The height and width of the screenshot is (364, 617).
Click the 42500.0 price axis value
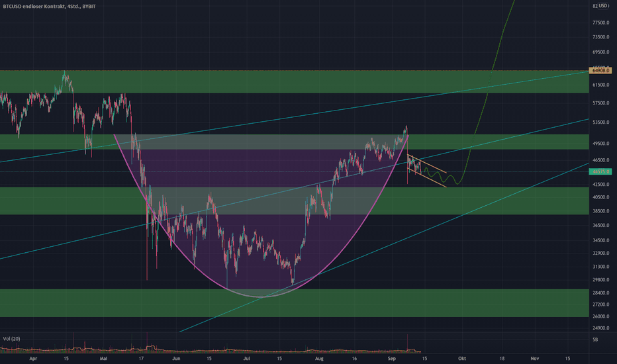point(601,184)
